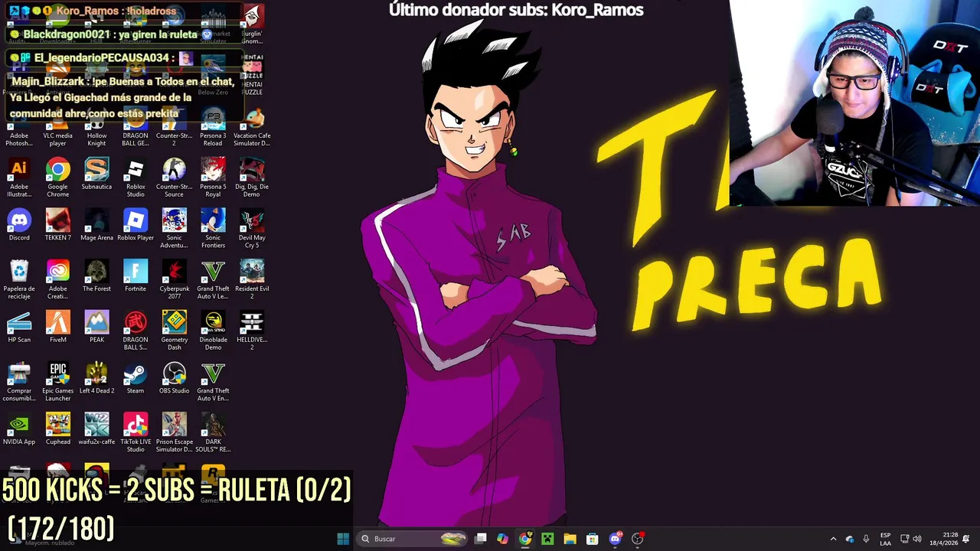Open the Roblox Studio shortcut

(x=136, y=177)
